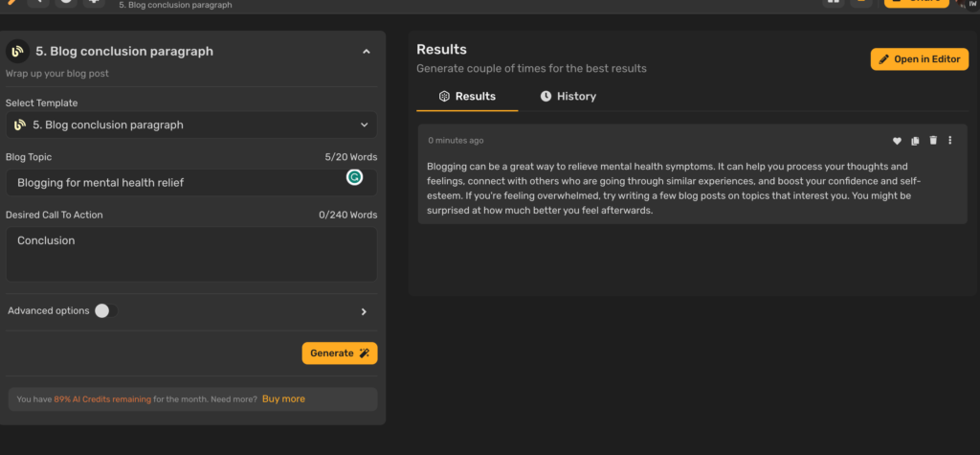Toggle the Advanced options switch
Viewport: 980px width, 455px height.
105,310
